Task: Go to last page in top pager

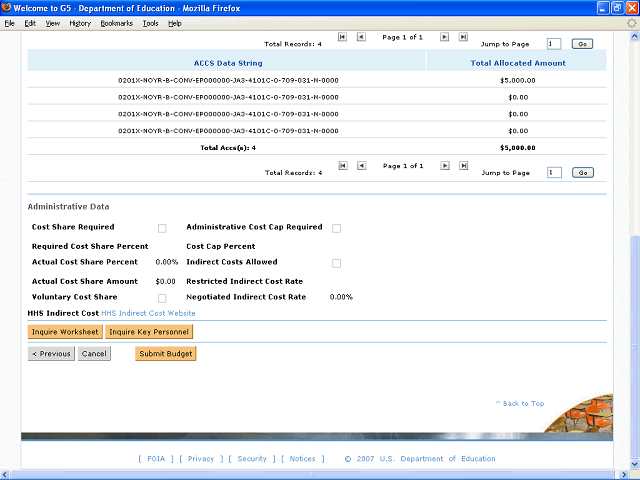Action: click(x=463, y=37)
